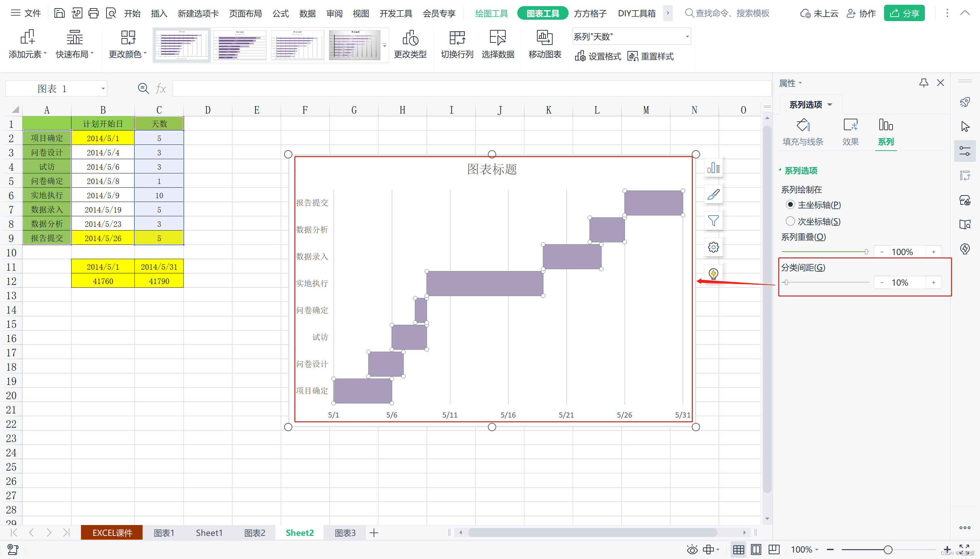Image resolution: width=980 pixels, height=559 pixels.
Task: Select 次坐标轴 radio button
Action: [x=790, y=221]
